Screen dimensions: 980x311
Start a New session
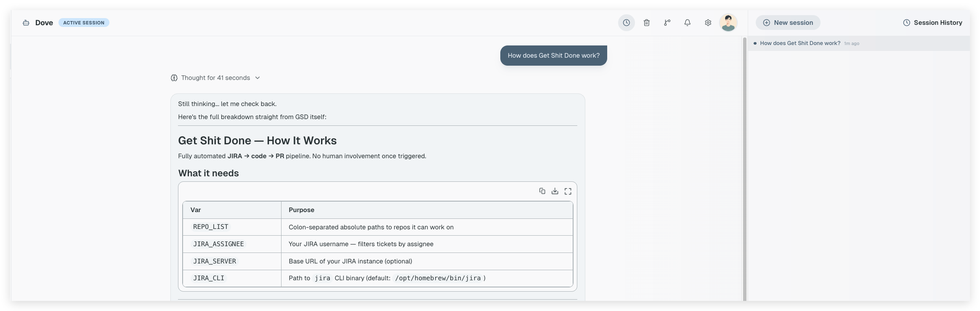click(x=788, y=23)
